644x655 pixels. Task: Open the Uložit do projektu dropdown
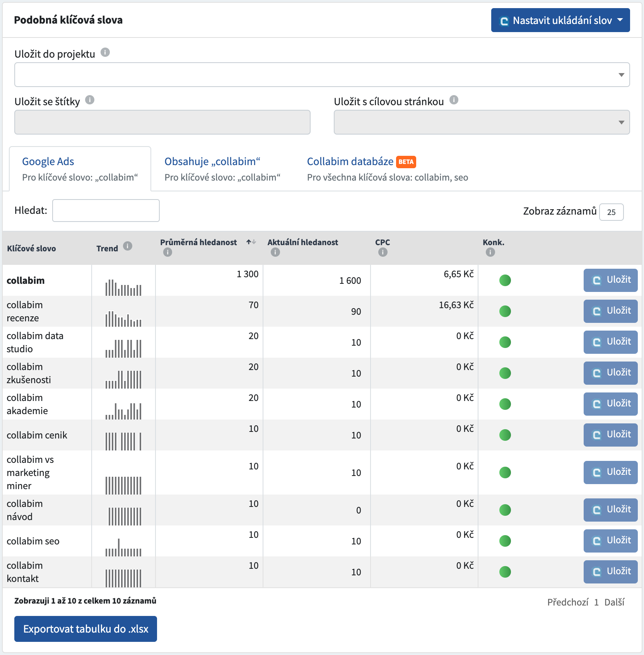(x=322, y=75)
